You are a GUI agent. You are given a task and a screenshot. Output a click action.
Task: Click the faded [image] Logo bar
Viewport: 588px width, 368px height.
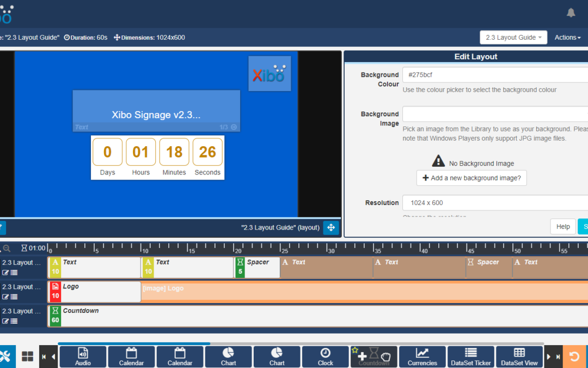[364, 292]
